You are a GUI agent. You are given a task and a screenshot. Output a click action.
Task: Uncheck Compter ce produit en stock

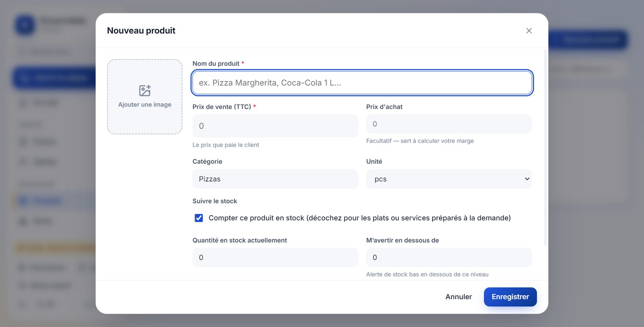[199, 218]
